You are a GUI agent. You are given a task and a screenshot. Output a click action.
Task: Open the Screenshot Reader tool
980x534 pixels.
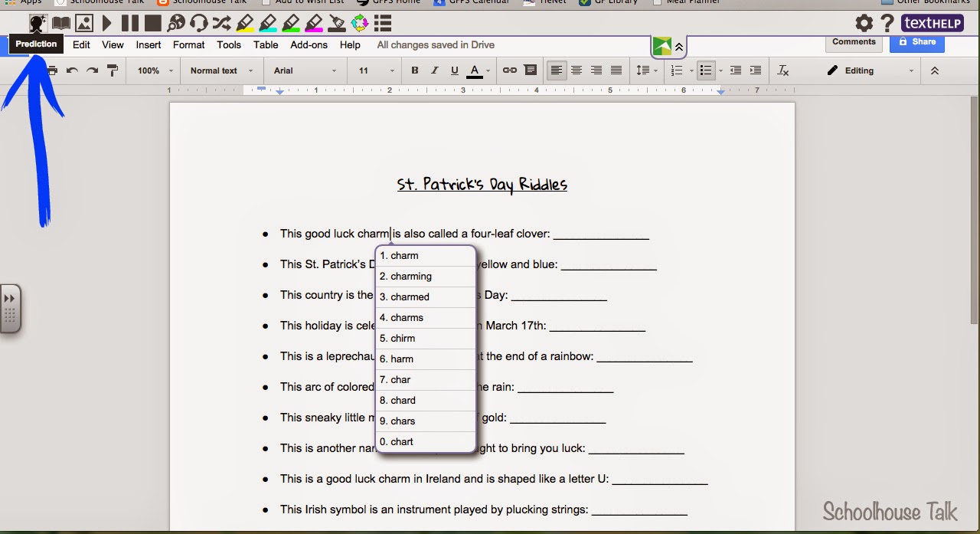(x=176, y=23)
